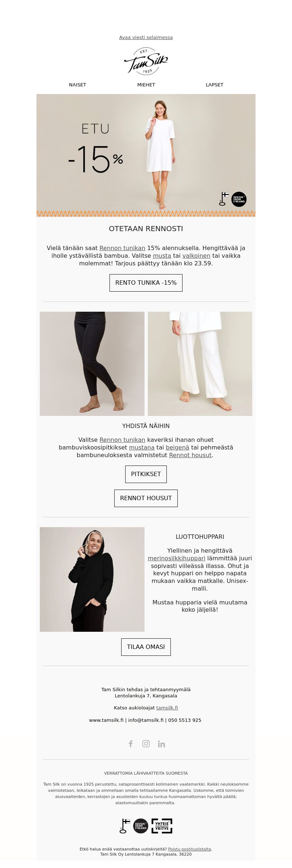Open Avaa viesti selaimessa link
This screenshot has height=868, width=292.
coord(146,37)
